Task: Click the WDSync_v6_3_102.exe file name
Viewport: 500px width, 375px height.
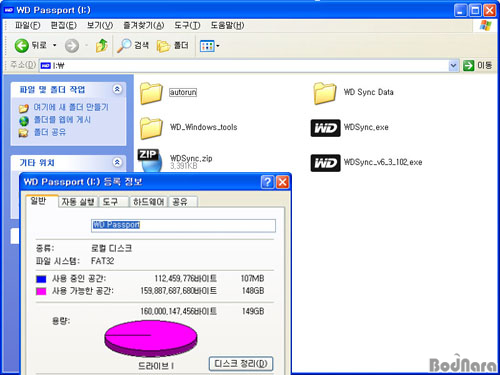Action: point(383,162)
